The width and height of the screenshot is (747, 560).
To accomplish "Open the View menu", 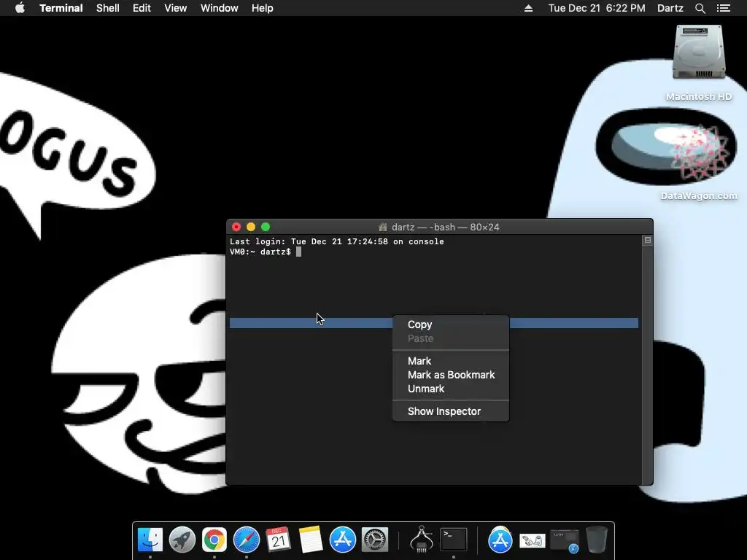I will point(175,8).
